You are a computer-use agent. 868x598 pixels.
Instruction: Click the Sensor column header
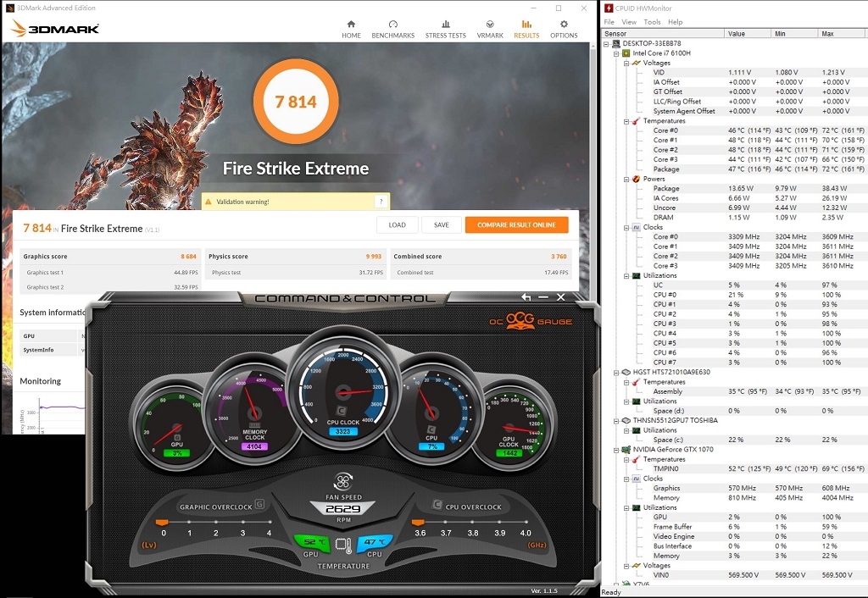663,34
